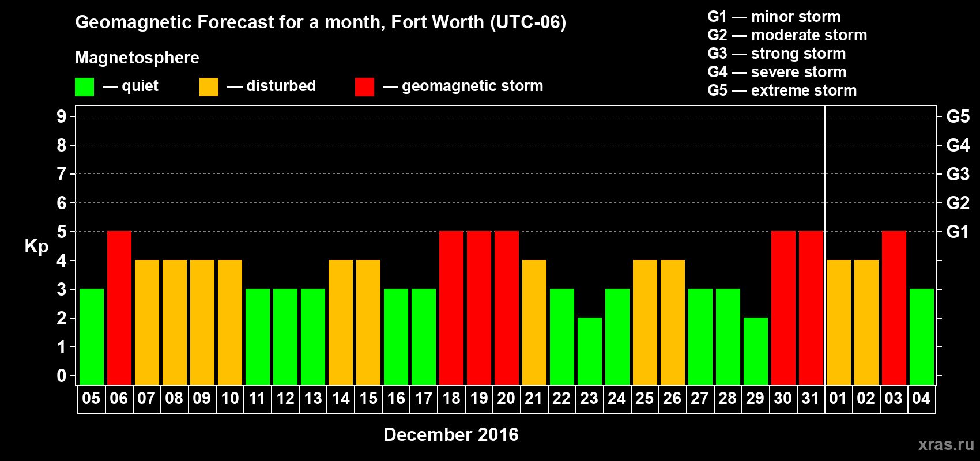Image resolution: width=980 pixels, height=461 pixels.
Task: Click the date label '02' on the axis
Action: (x=866, y=399)
